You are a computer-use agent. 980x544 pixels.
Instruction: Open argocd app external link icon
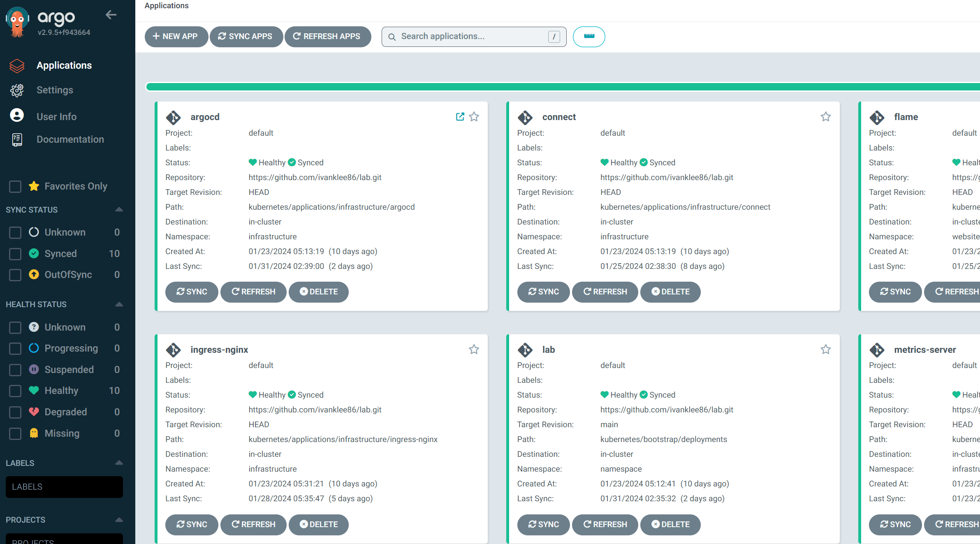pyautogui.click(x=460, y=117)
